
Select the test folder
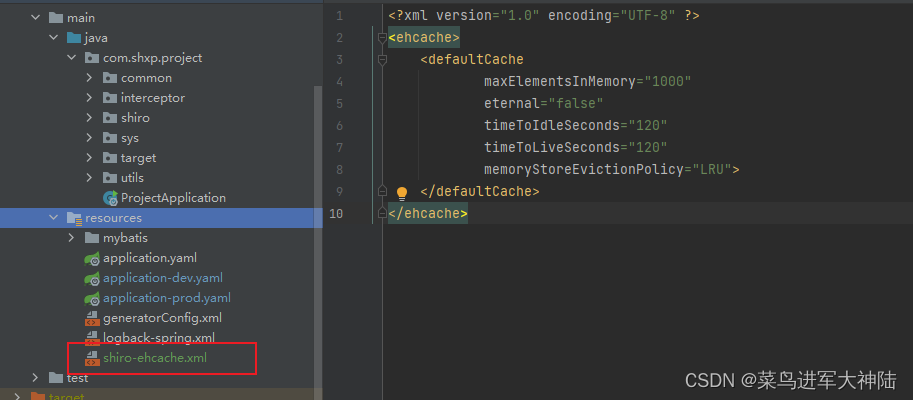[x=77, y=378]
